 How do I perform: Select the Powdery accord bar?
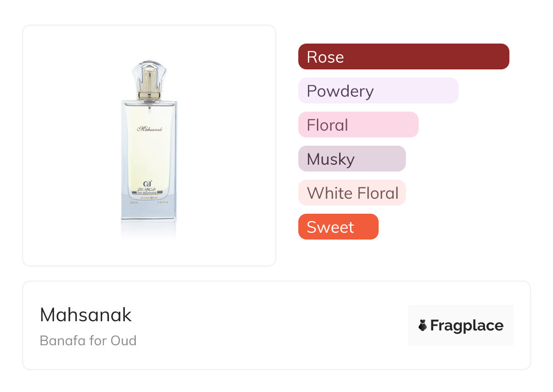click(378, 91)
